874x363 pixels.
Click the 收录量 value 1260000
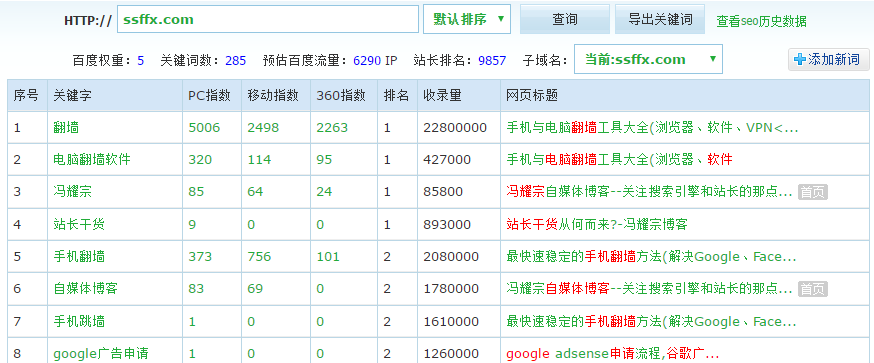pyautogui.click(x=451, y=354)
